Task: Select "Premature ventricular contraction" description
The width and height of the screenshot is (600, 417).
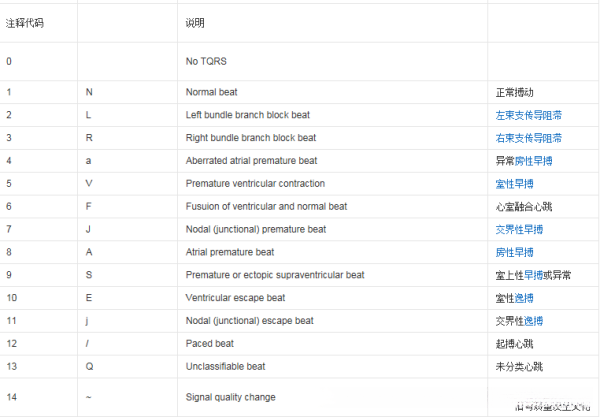Action: pos(254,184)
